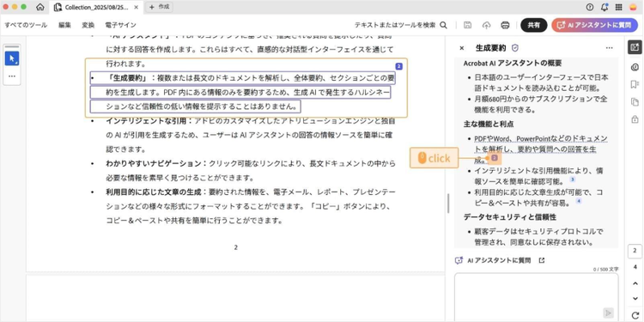
Task: Print the document with printer icon
Action: click(505, 25)
